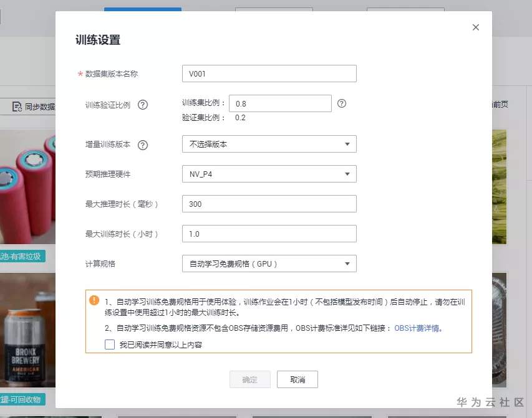The width and height of the screenshot is (532, 418).
Task: Click the Bronx Brewery can thumbnail
Action: click(27, 330)
